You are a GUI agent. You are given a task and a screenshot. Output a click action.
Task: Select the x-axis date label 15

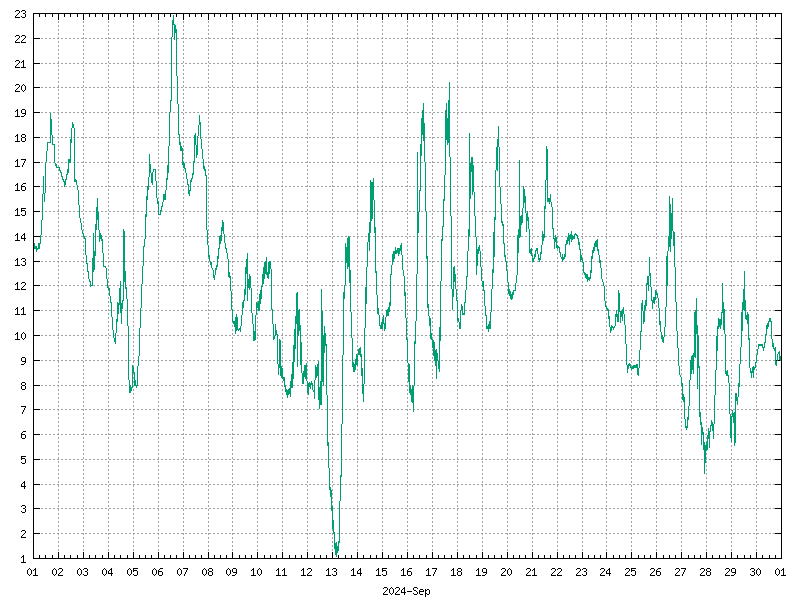coord(381,572)
